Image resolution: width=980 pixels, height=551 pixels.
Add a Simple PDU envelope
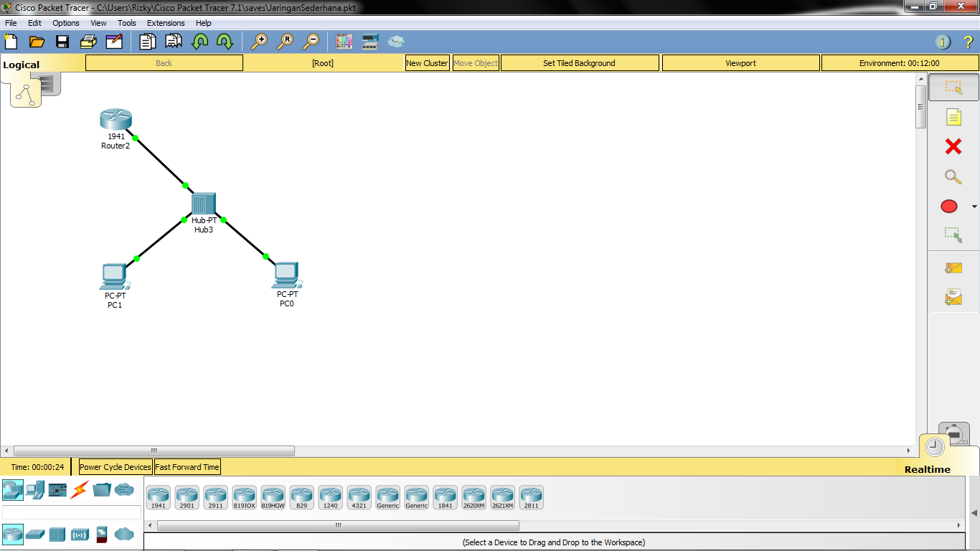[953, 268]
